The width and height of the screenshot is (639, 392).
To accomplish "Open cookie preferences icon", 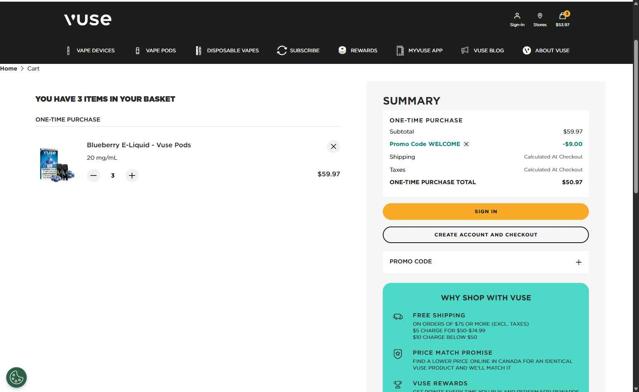I will pos(16,377).
